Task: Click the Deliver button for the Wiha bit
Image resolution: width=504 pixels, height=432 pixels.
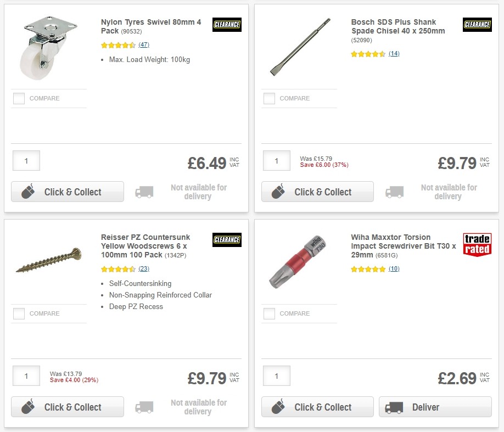Action: (435, 407)
